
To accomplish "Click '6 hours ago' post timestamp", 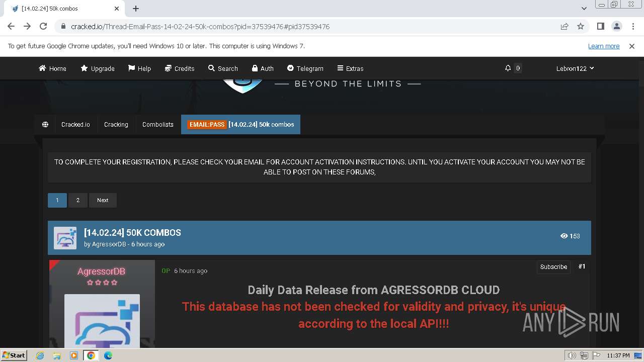I will click(191, 270).
